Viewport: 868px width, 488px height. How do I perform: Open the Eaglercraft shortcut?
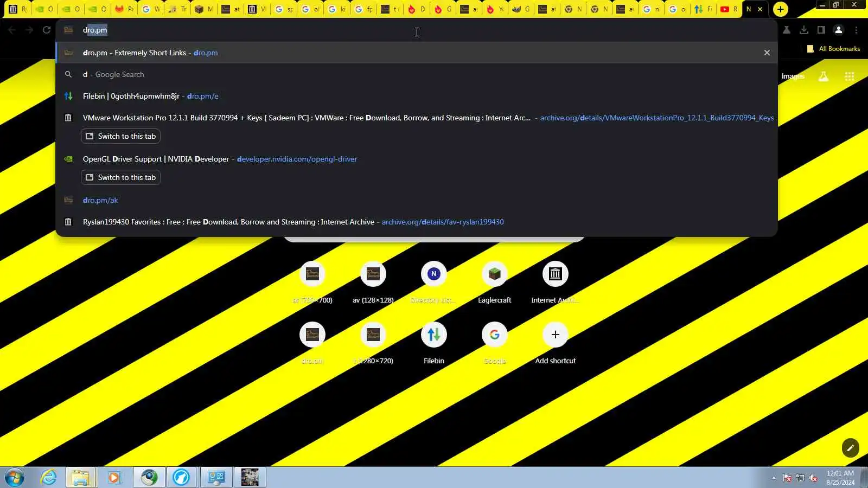[x=495, y=283]
